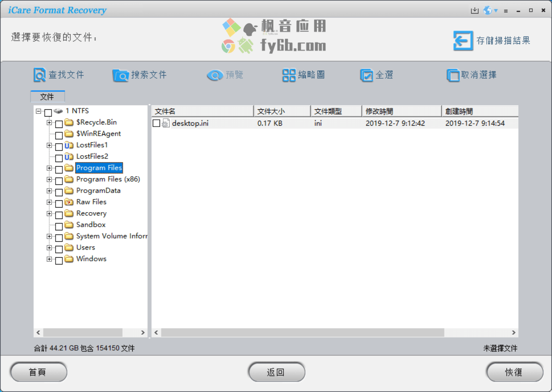The height and width of the screenshot is (392, 552).
Task: Tick the checkbox for Program Files
Action: click(x=59, y=169)
